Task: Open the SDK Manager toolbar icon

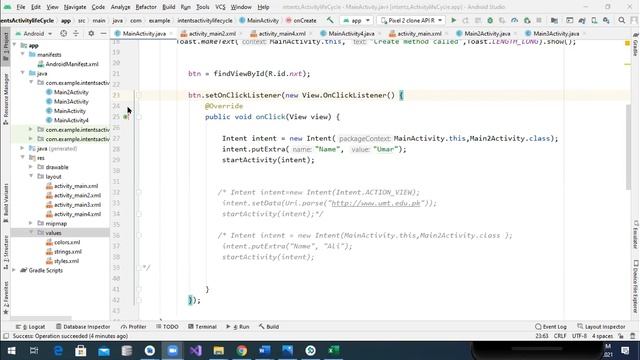Action: click(x=607, y=20)
